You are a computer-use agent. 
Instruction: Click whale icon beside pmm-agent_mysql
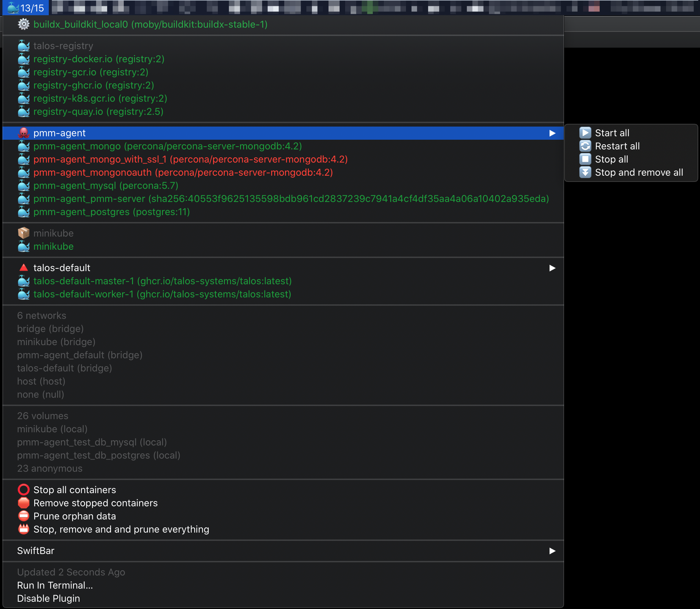coord(24,186)
